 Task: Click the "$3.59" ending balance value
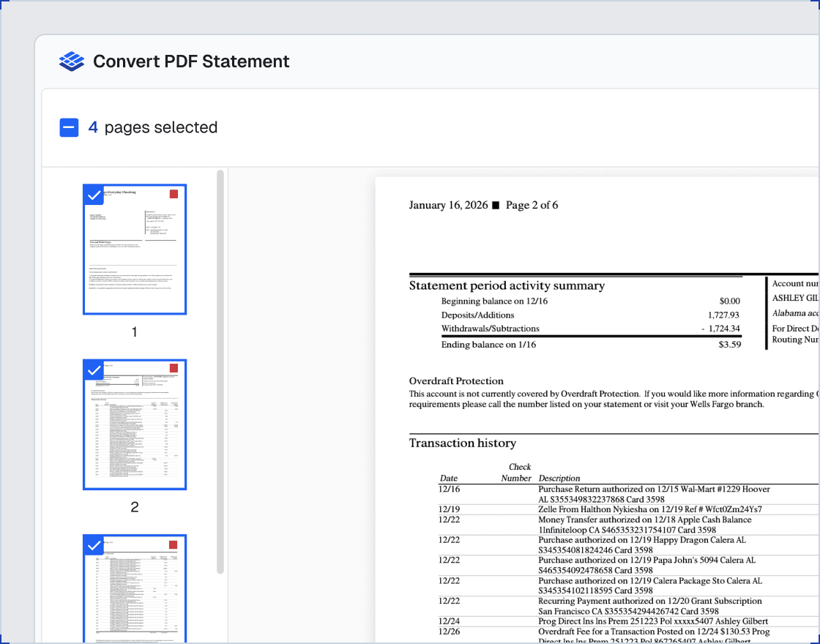click(x=729, y=345)
